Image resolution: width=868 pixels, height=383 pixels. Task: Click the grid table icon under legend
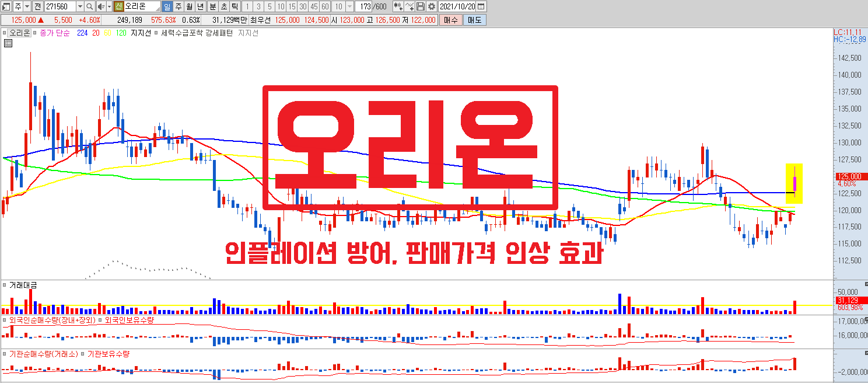pyautogui.click(x=9, y=43)
